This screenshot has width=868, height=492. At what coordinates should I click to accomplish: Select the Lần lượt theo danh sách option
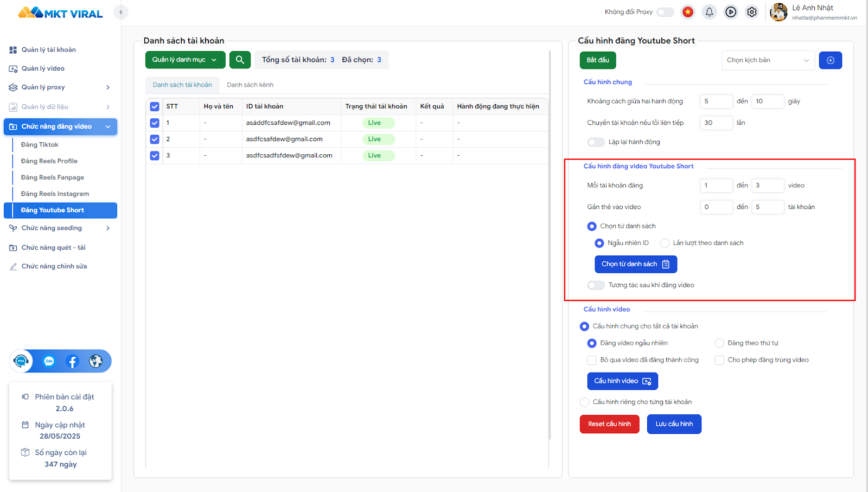pyautogui.click(x=665, y=243)
